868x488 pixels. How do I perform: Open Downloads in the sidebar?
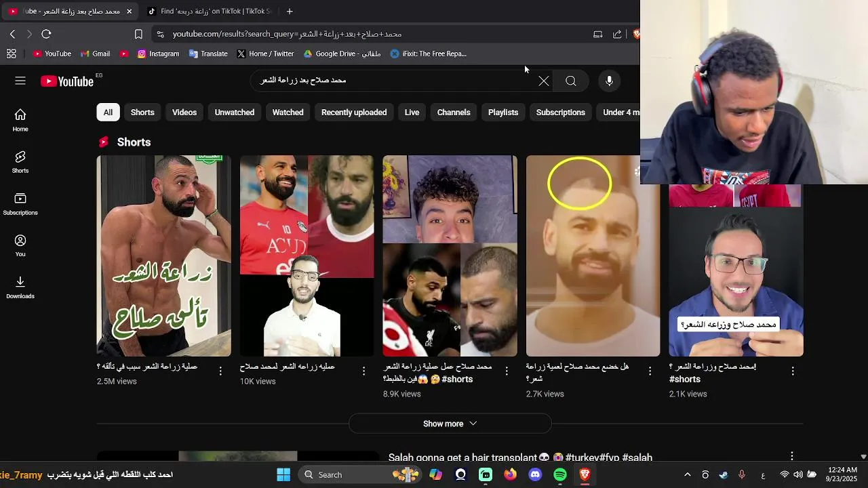(20, 287)
